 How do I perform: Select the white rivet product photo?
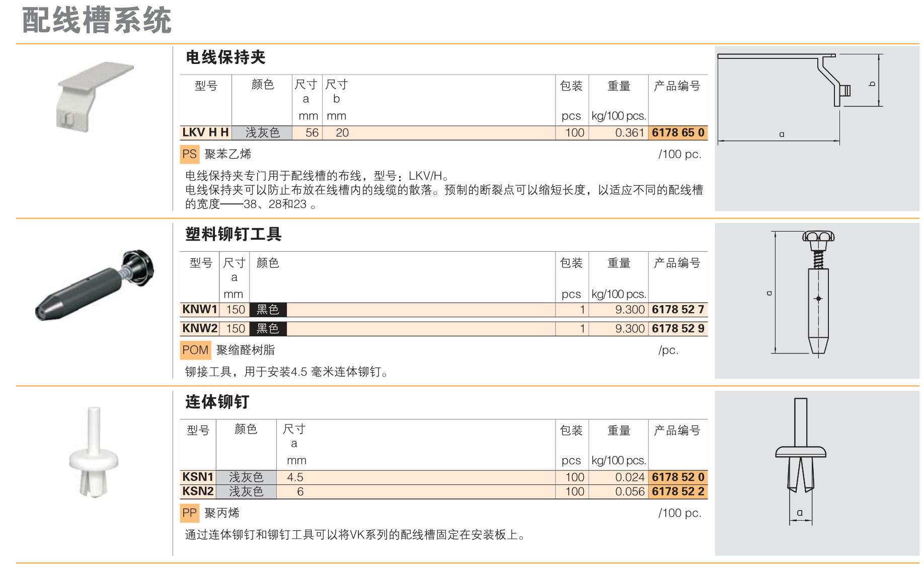(94, 453)
